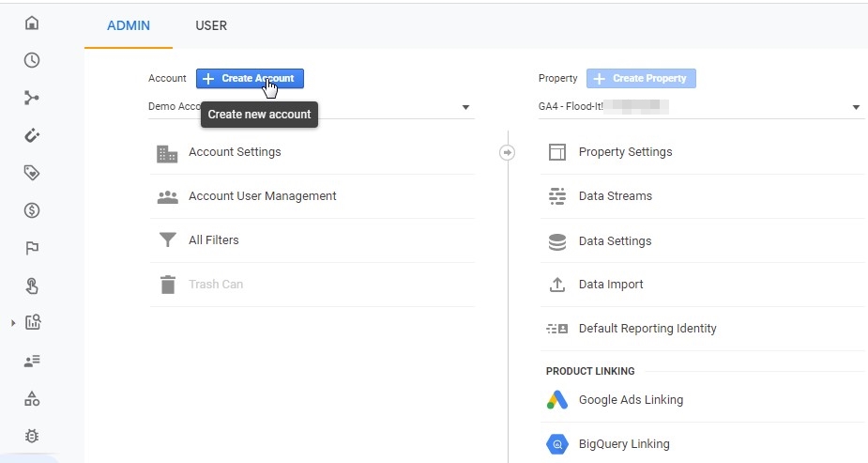Open the tag icon in sidebar

click(32, 173)
